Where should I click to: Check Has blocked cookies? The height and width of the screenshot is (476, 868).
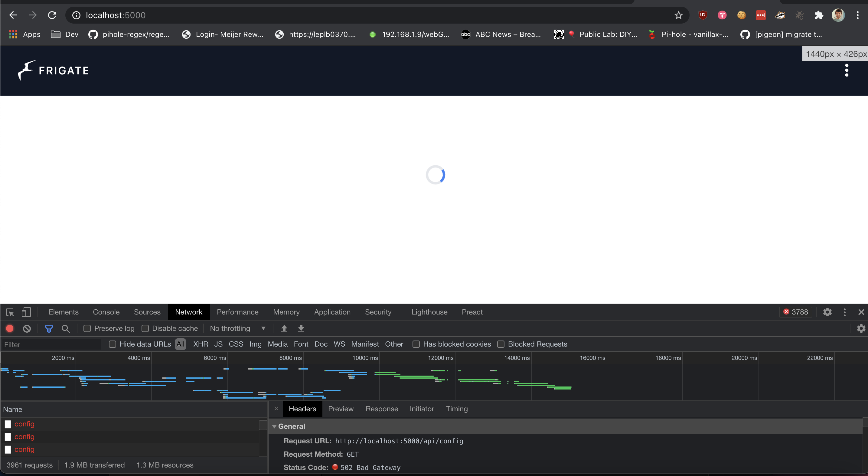[x=416, y=344]
